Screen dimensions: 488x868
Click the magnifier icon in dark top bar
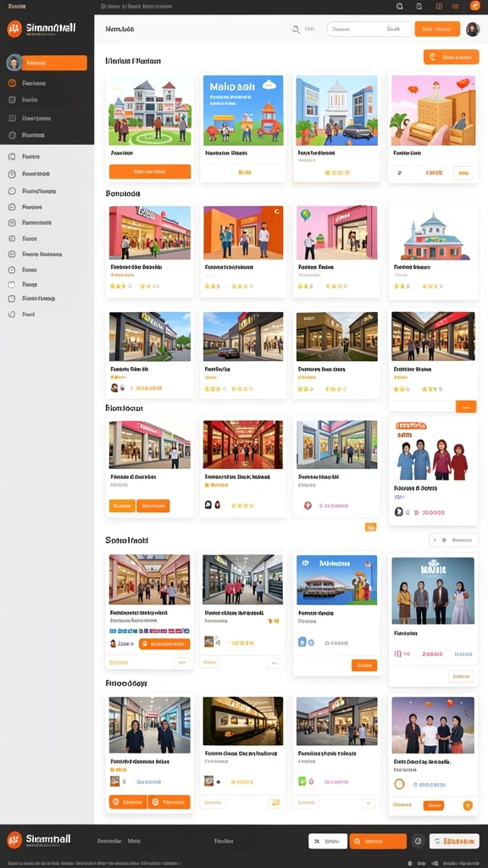coord(400,6)
